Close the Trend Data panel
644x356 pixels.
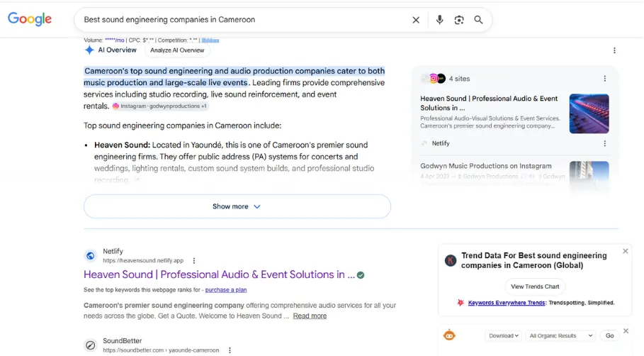point(625,251)
